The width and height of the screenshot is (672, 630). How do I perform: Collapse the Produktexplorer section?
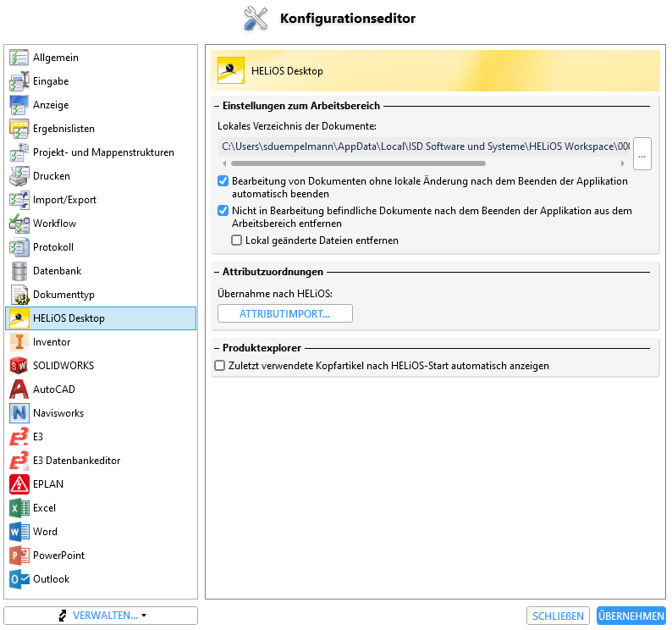tap(217, 348)
